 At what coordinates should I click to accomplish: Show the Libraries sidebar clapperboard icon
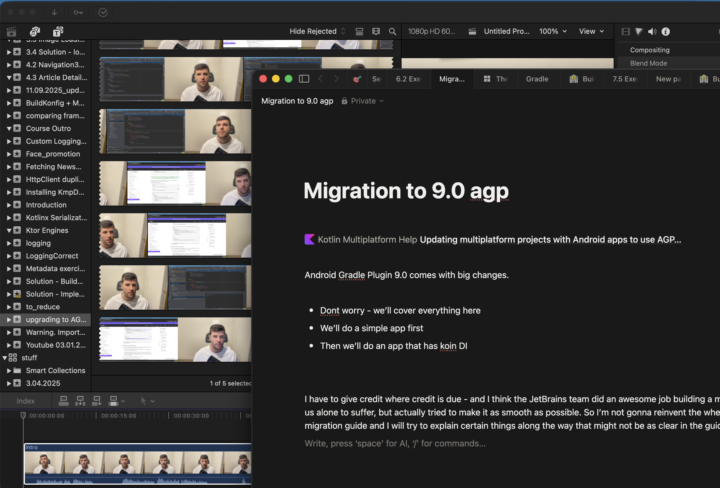click(x=11, y=31)
